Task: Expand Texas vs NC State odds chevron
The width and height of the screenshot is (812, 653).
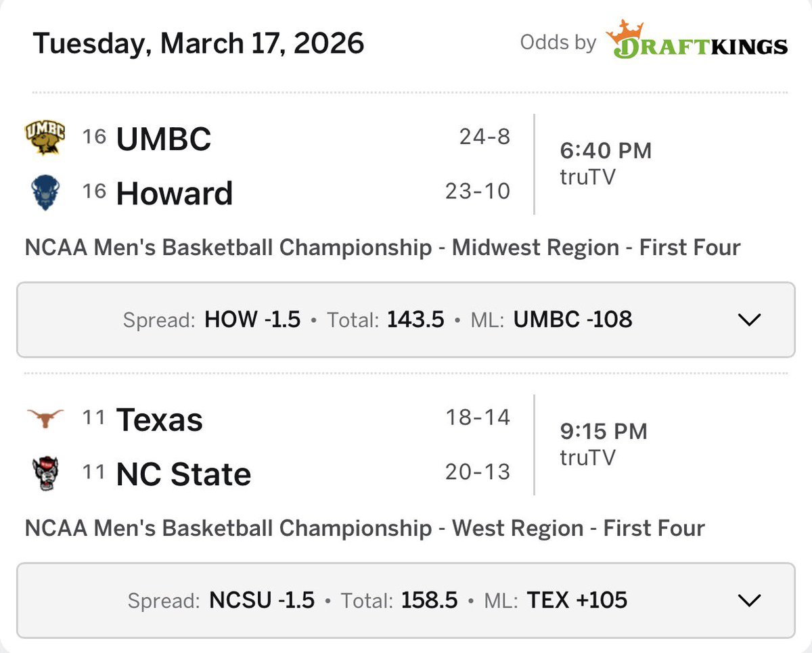Action: coord(750,600)
